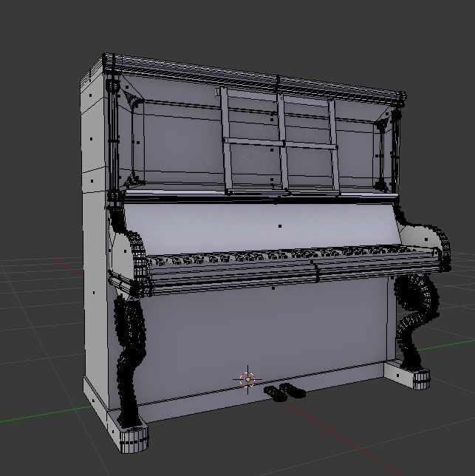The height and width of the screenshot is (476, 475).
Task: Click the face dot on the curved fallboard
Action: click(280, 226)
